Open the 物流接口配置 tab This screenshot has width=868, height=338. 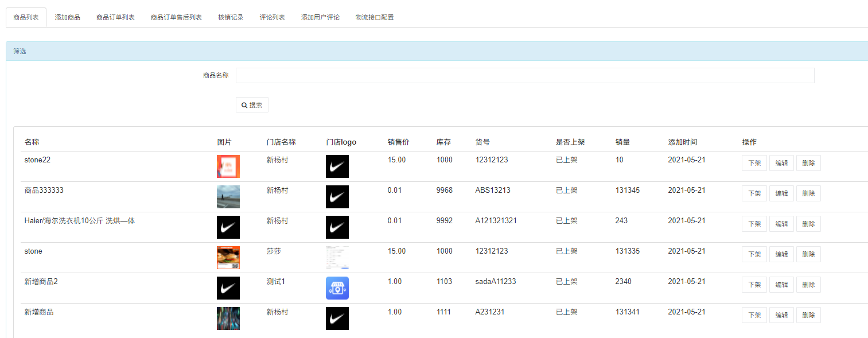tap(375, 17)
